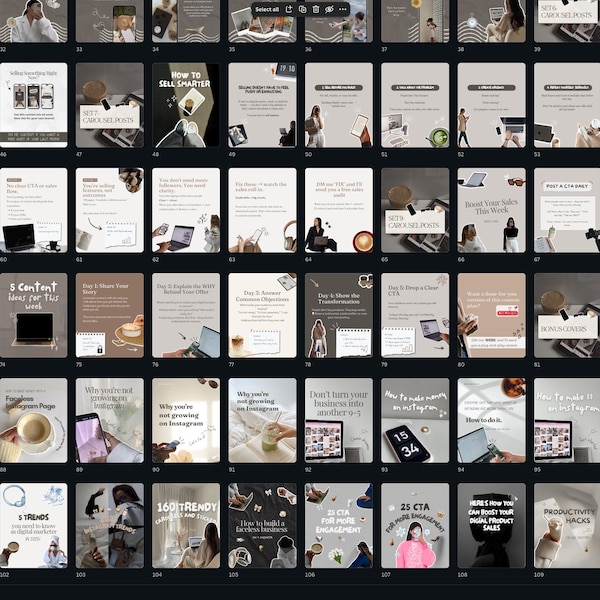Open page 75 'Day 1: Share Your Story'
The height and width of the screenshot is (600, 600).
pyautogui.click(x=110, y=315)
